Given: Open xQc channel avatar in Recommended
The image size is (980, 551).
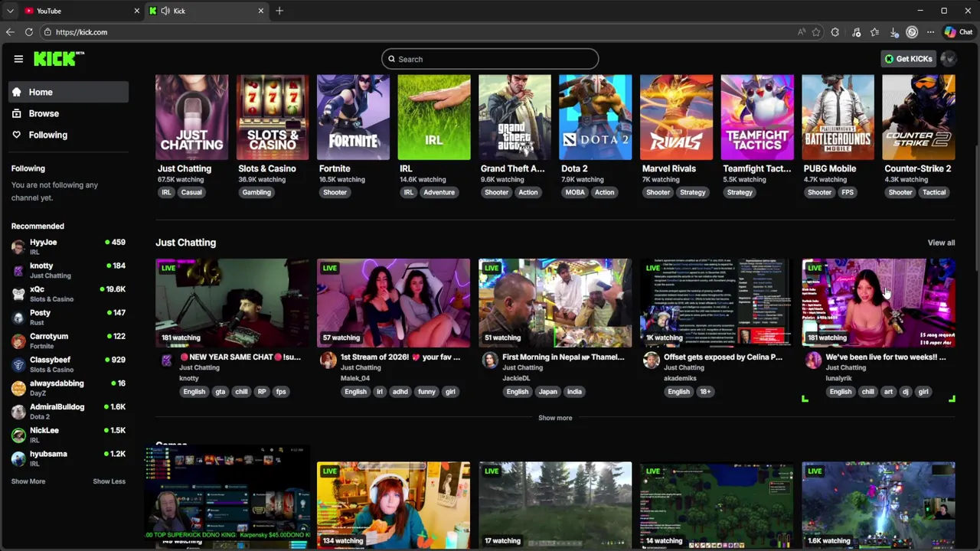Looking at the screenshot, I should click(18, 294).
